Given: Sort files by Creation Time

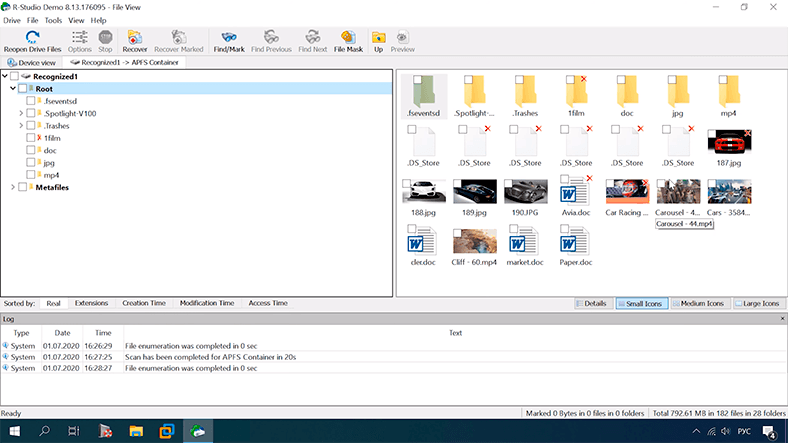Looking at the screenshot, I should tap(144, 303).
